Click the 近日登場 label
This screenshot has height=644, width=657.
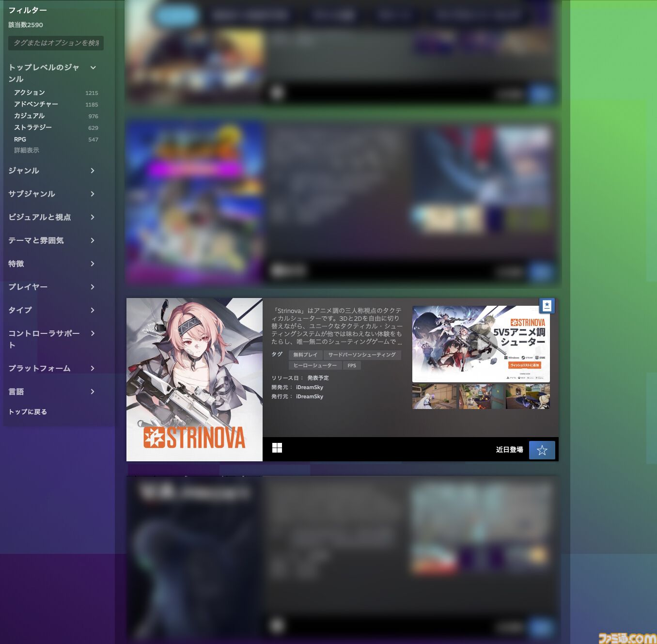click(509, 450)
